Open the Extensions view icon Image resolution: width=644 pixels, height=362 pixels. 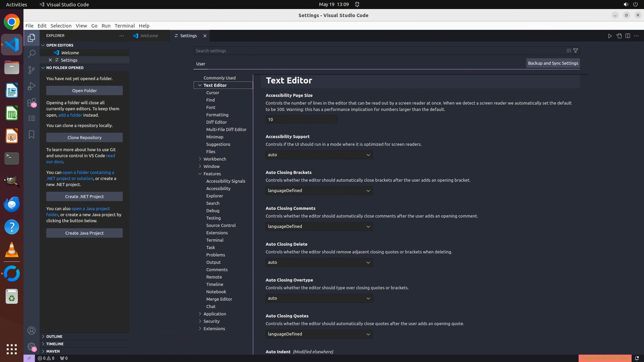(32, 102)
